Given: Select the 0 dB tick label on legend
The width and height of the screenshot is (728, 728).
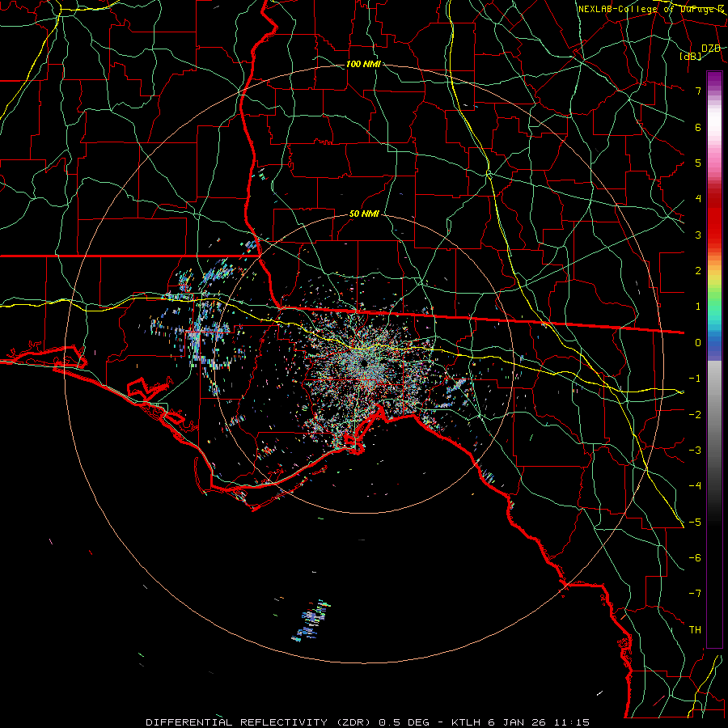Looking at the screenshot, I should point(698,343).
